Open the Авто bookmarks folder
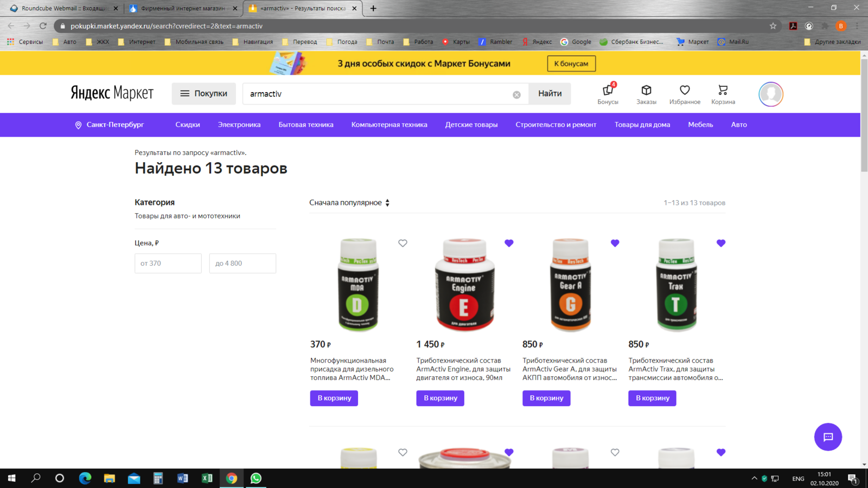This screenshot has width=868, height=488. (x=65, y=42)
